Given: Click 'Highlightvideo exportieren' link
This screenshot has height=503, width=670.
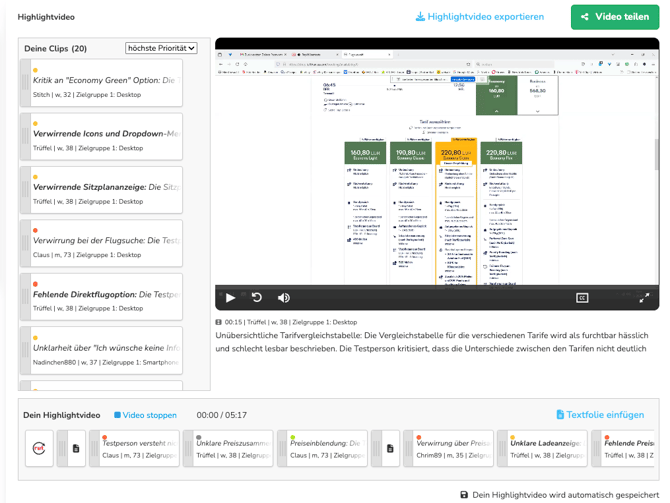Looking at the screenshot, I should tap(480, 17).
